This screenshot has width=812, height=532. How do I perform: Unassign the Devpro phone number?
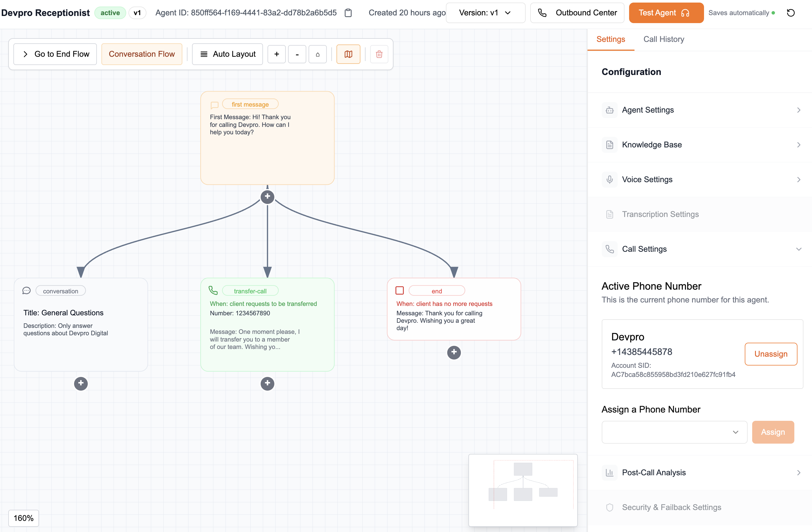point(770,354)
